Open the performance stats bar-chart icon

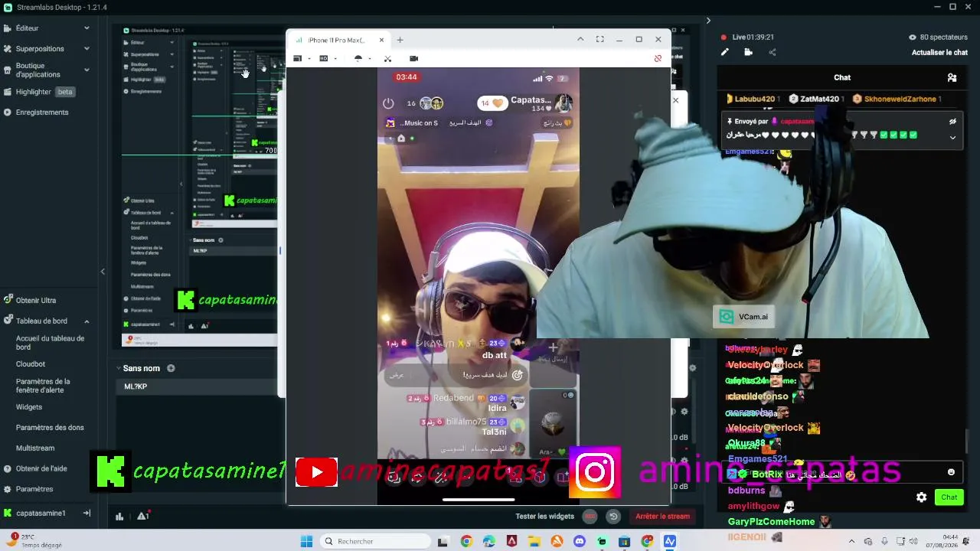[x=119, y=517]
